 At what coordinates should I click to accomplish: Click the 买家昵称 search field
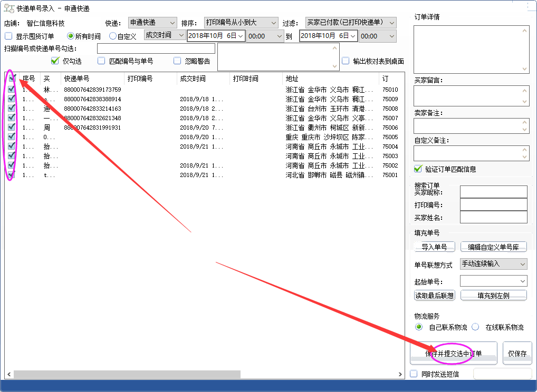[x=493, y=192]
